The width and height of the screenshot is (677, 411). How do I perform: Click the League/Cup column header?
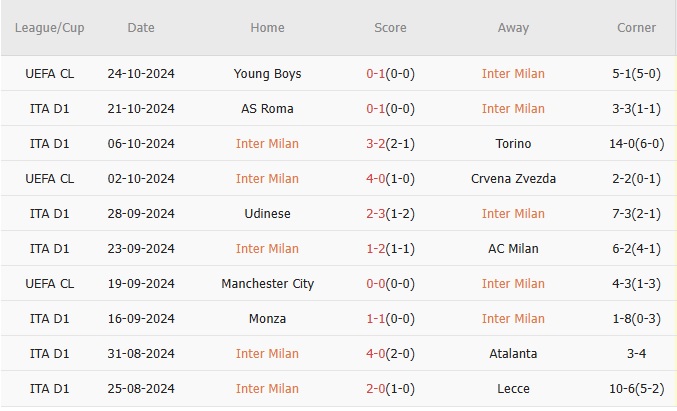(x=50, y=28)
